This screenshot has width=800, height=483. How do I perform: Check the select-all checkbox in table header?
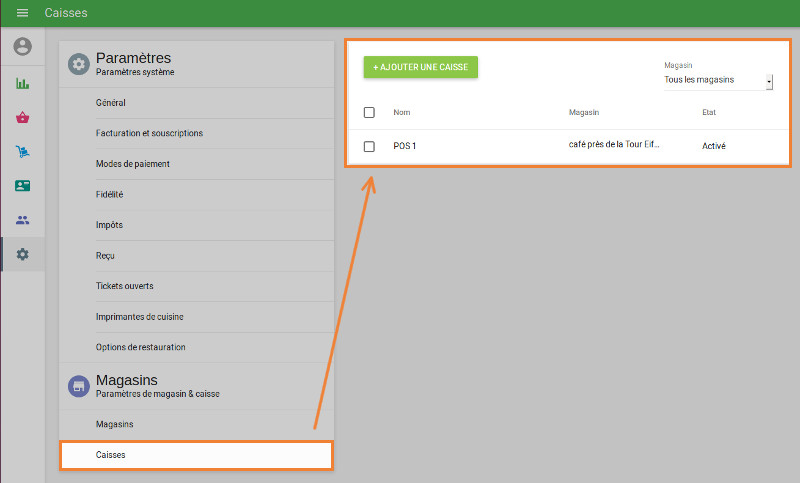(x=369, y=112)
